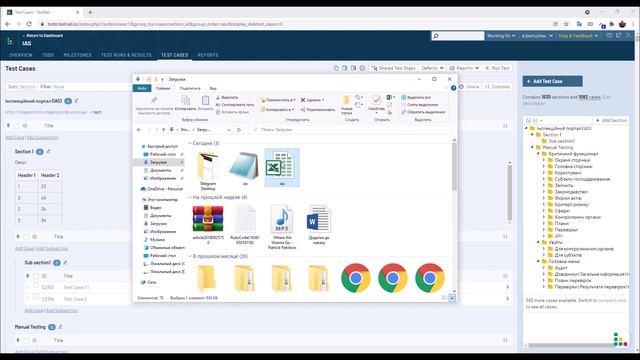Open the notepad text file icon
The height and width of the screenshot is (360, 640).
tap(244, 168)
